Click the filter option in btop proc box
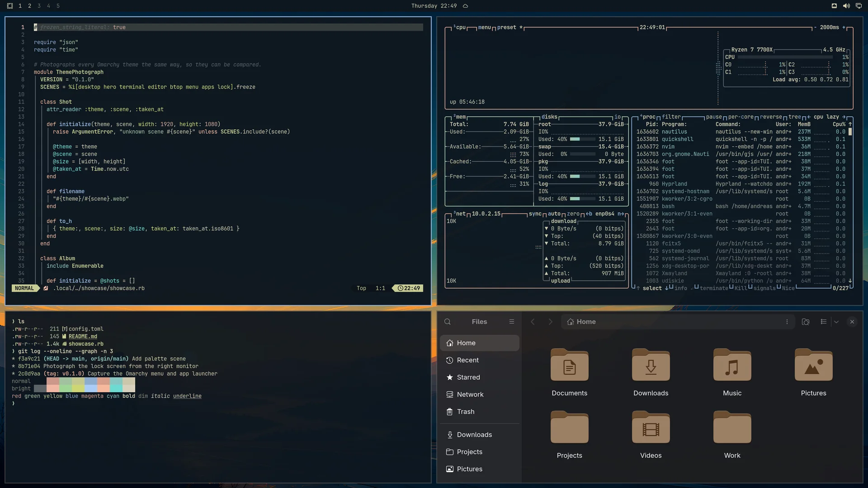 click(x=671, y=117)
